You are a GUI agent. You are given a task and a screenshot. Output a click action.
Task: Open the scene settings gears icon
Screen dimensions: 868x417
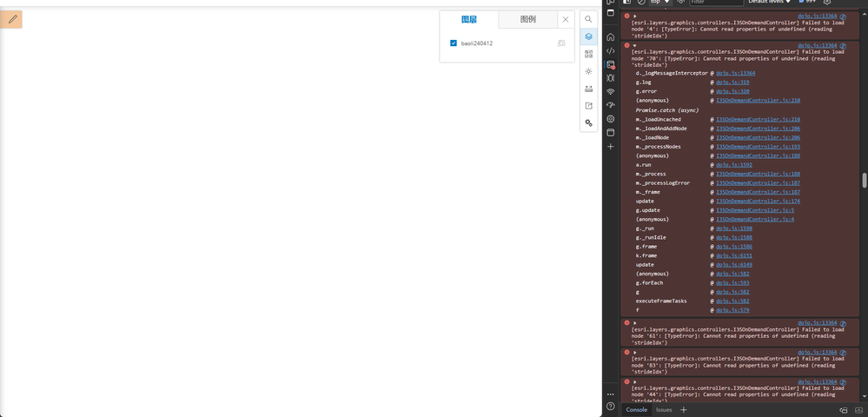click(x=588, y=123)
